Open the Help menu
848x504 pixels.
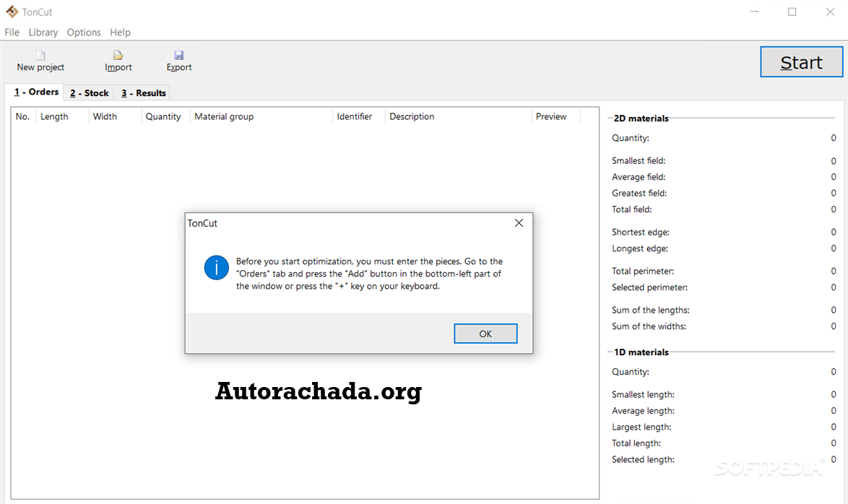(x=120, y=32)
